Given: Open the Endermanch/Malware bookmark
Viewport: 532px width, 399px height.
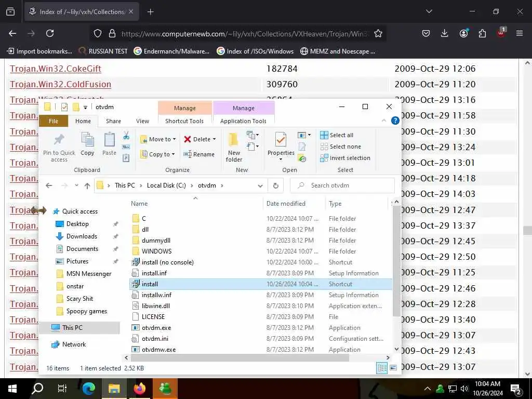Looking at the screenshot, I should pyautogui.click(x=171, y=51).
